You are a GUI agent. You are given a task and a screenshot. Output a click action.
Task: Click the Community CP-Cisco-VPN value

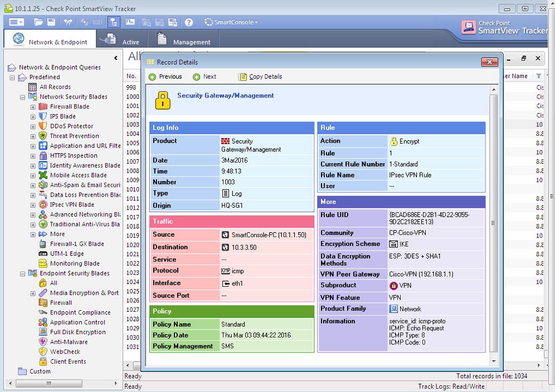click(407, 233)
